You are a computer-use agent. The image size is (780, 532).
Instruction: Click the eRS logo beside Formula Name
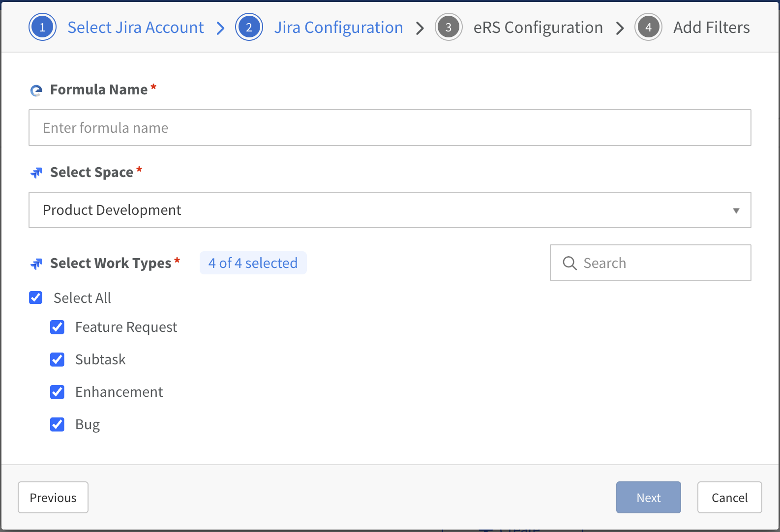coord(36,90)
